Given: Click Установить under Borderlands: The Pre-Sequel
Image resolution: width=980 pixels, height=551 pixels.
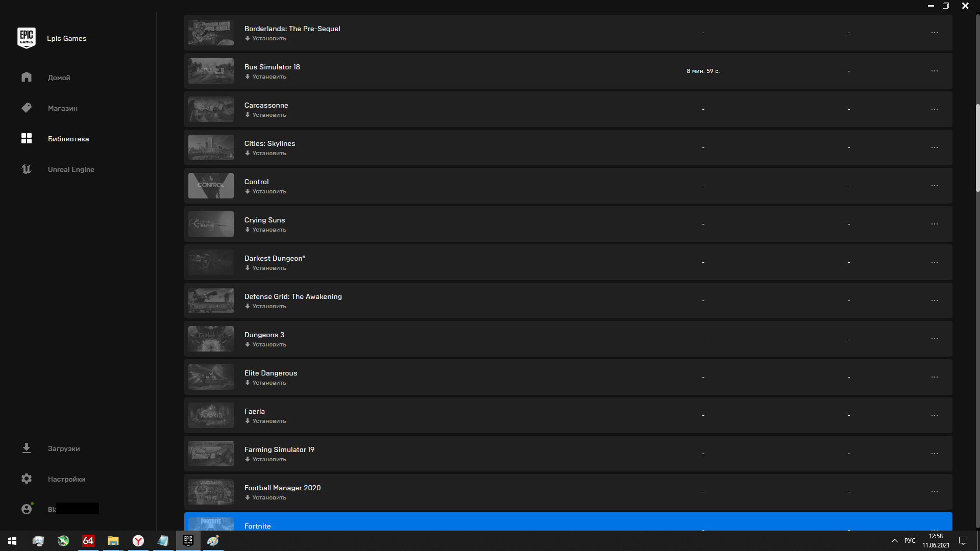Looking at the screenshot, I should click(265, 38).
